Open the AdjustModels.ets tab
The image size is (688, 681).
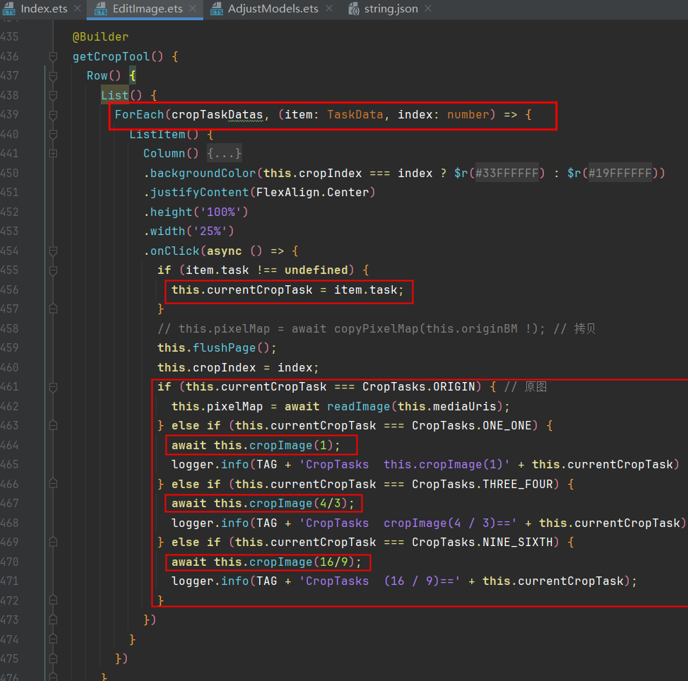click(x=272, y=9)
